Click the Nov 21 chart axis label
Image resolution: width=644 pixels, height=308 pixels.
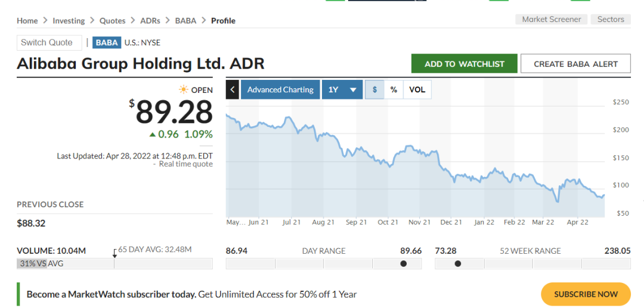(419, 222)
